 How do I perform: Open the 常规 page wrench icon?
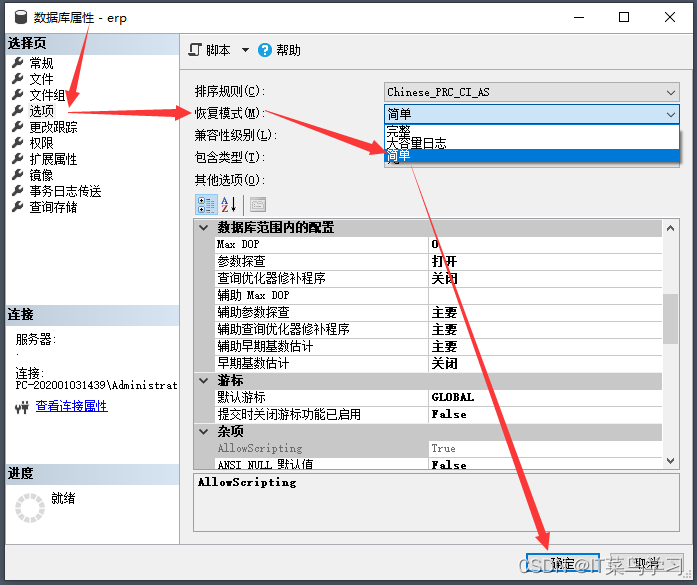[x=17, y=63]
